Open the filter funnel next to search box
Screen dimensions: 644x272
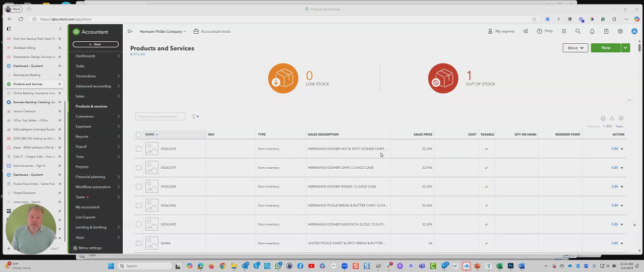click(195, 116)
